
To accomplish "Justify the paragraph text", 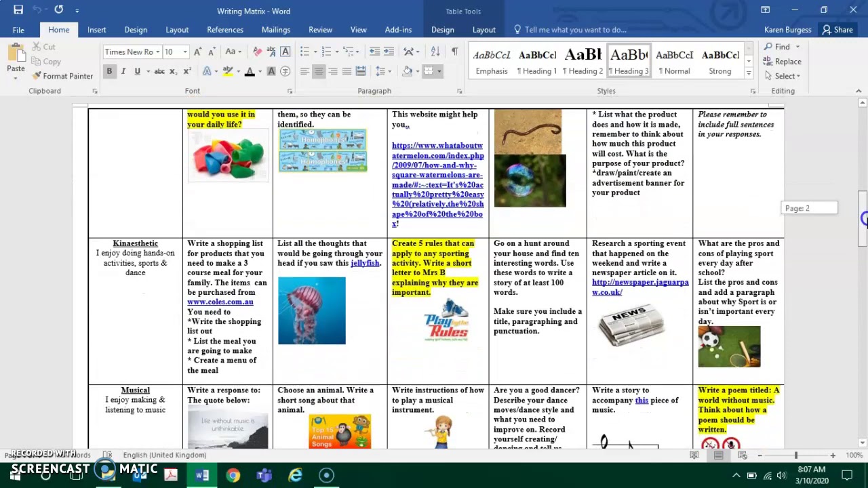I will (x=347, y=71).
